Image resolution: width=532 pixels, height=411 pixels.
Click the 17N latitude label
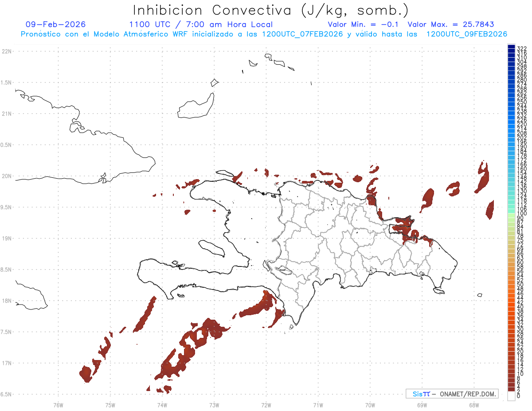click(x=7, y=363)
